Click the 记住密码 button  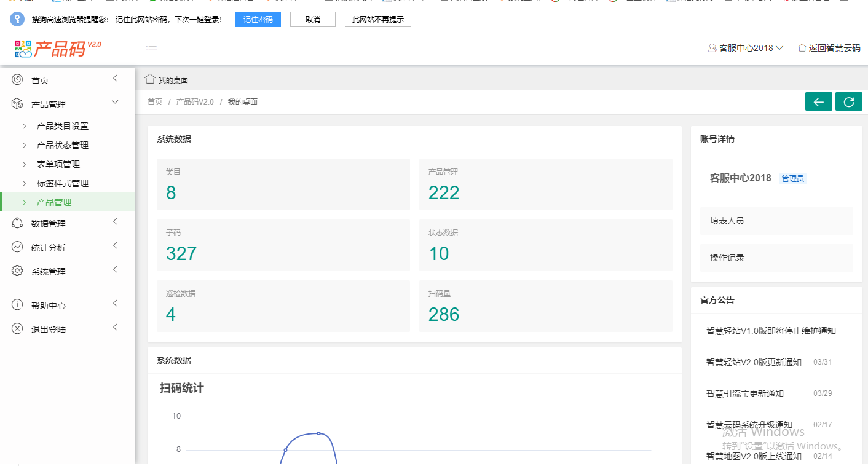258,20
